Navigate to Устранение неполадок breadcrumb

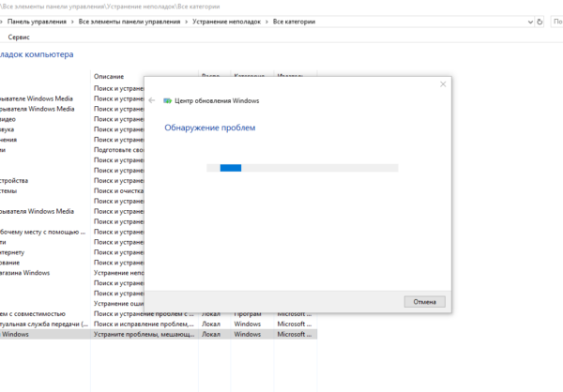pyautogui.click(x=226, y=22)
